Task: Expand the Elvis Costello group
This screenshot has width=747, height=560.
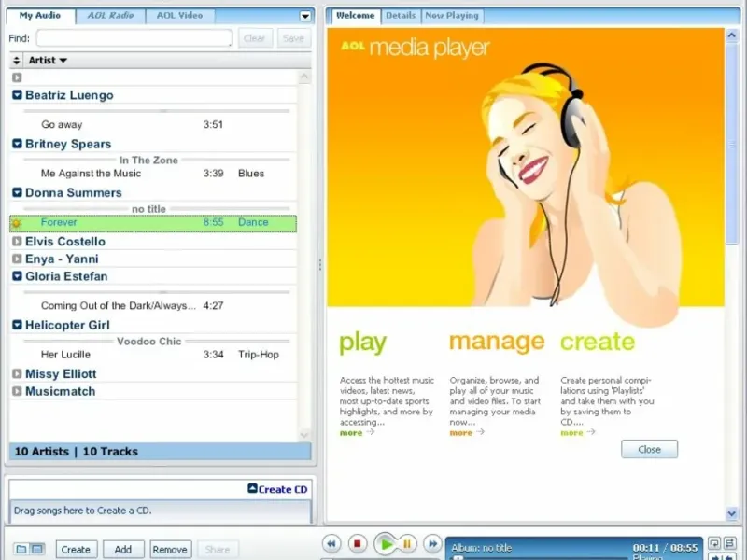Action: [17, 242]
